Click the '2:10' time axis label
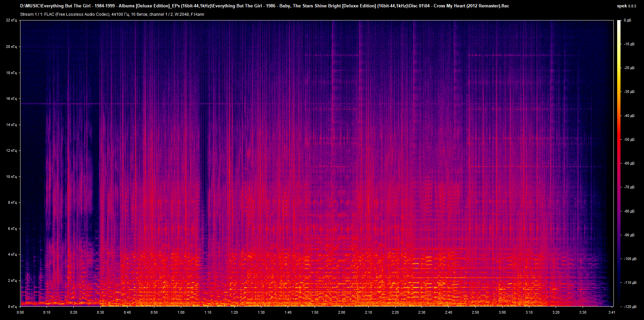Image resolution: width=644 pixels, height=320 pixels. [368, 312]
